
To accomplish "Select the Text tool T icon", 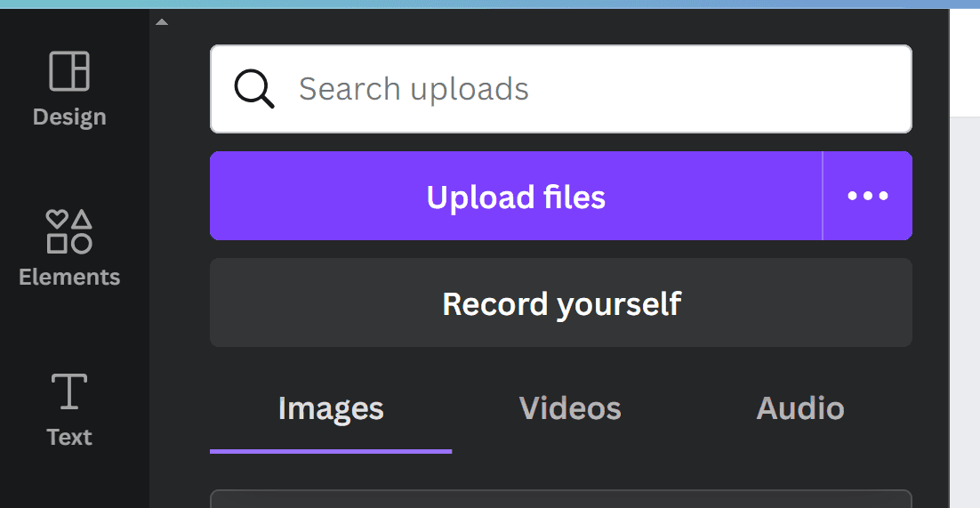I will coord(69,391).
